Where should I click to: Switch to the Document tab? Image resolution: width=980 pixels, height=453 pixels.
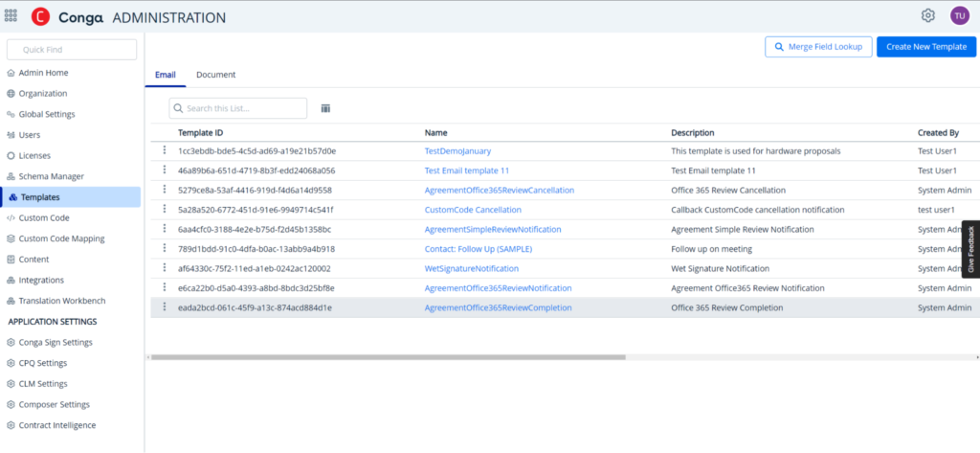215,75
